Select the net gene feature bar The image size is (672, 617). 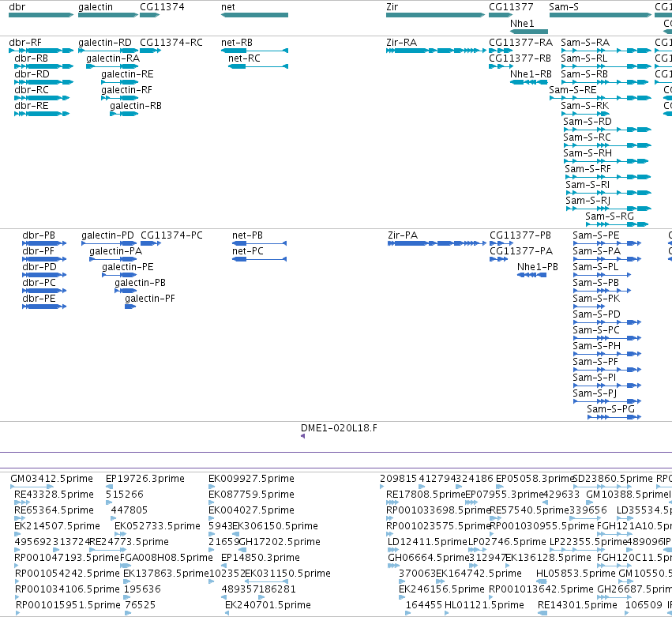coord(254,15)
